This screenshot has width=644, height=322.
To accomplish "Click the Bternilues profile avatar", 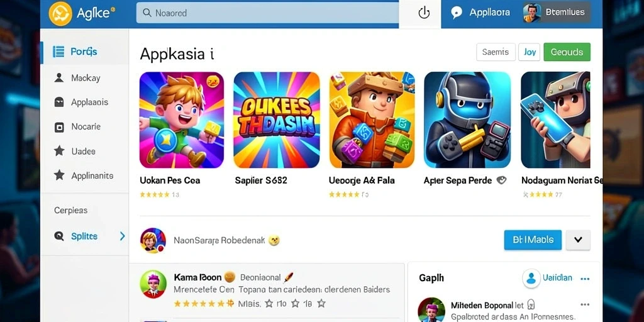I will pyautogui.click(x=531, y=13).
